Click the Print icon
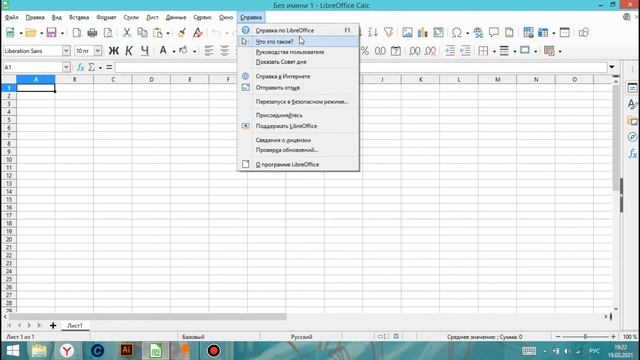The width and height of the screenshot is (640, 360). click(x=92, y=33)
